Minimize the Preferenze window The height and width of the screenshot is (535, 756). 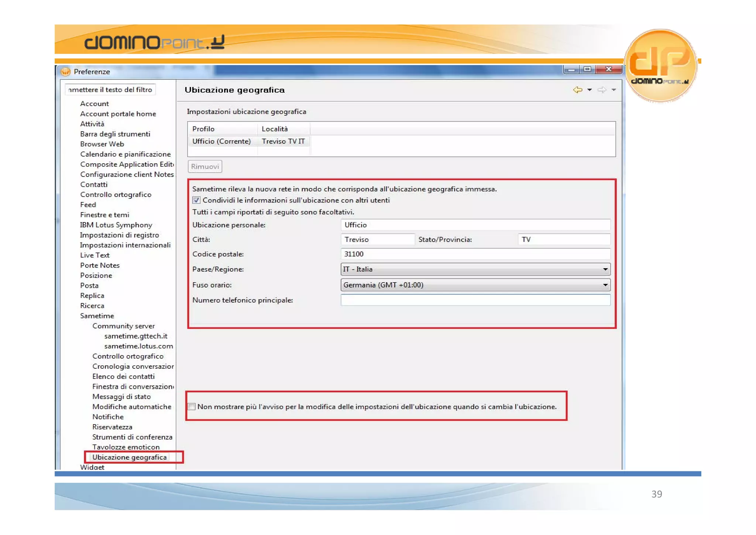(x=571, y=69)
